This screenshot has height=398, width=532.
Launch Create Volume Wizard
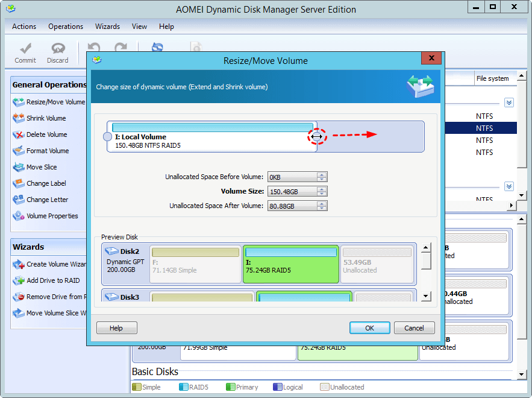coord(49,264)
